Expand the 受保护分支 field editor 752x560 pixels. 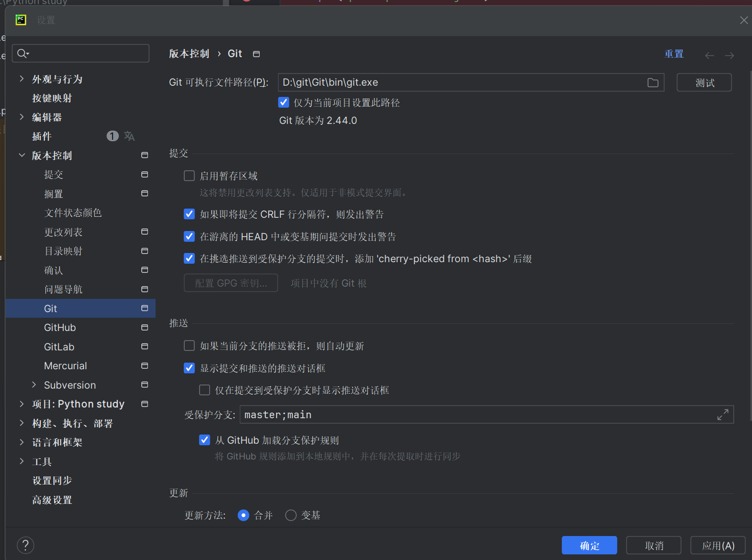pos(723,415)
